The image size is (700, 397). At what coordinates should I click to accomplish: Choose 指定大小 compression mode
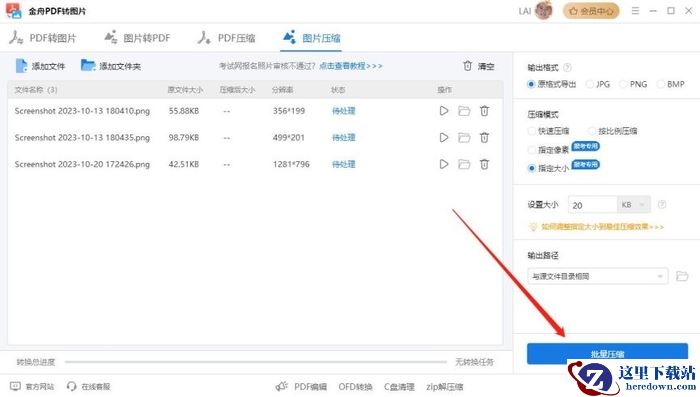click(548, 168)
